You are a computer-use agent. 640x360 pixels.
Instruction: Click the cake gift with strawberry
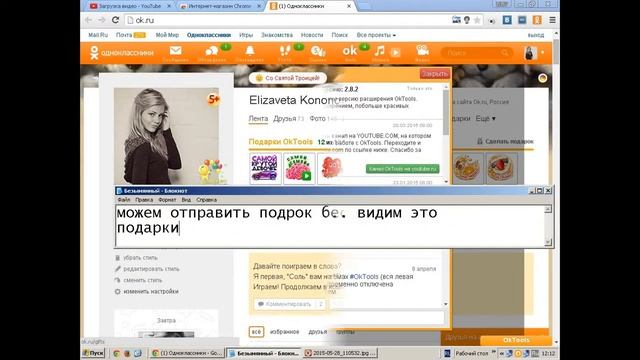coord(502,168)
